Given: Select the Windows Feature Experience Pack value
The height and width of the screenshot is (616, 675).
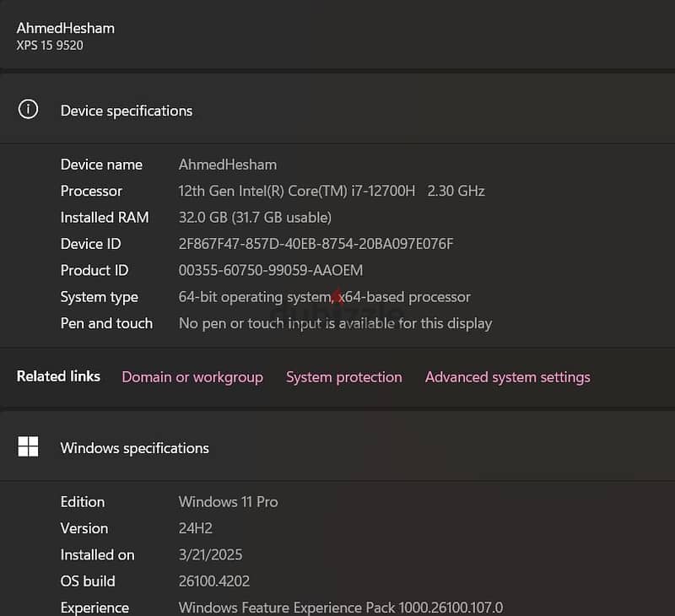Looking at the screenshot, I should (341, 608).
